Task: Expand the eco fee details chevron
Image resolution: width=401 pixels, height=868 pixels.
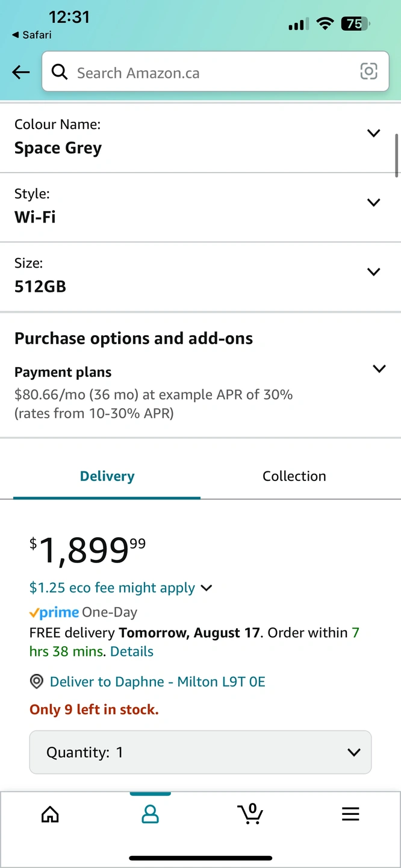Action: click(x=207, y=588)
